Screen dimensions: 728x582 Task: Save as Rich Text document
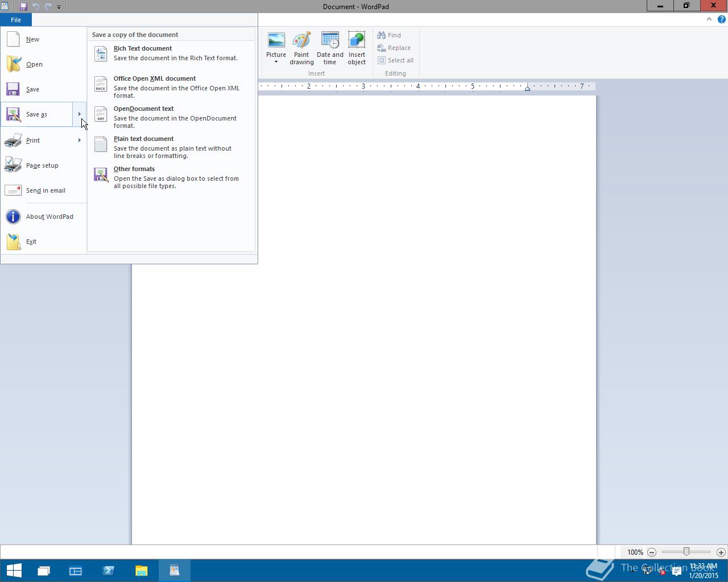coord(171,53)
